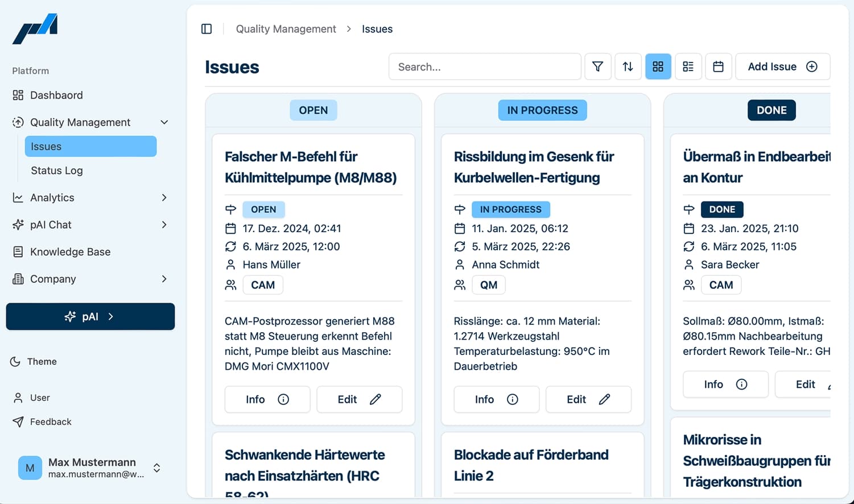Screen dimensions: 854x504
Task: Click info circle icon on Falscher M-Befehl card
Action: pos(283,399)
